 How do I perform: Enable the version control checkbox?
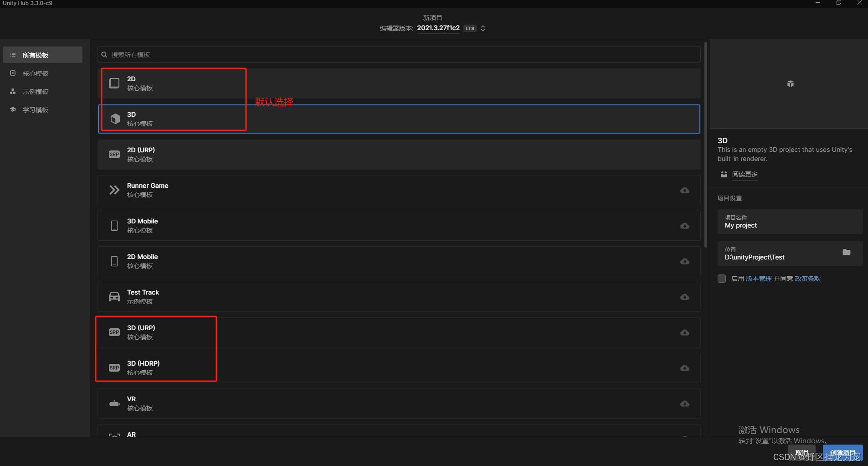point(722,279)
